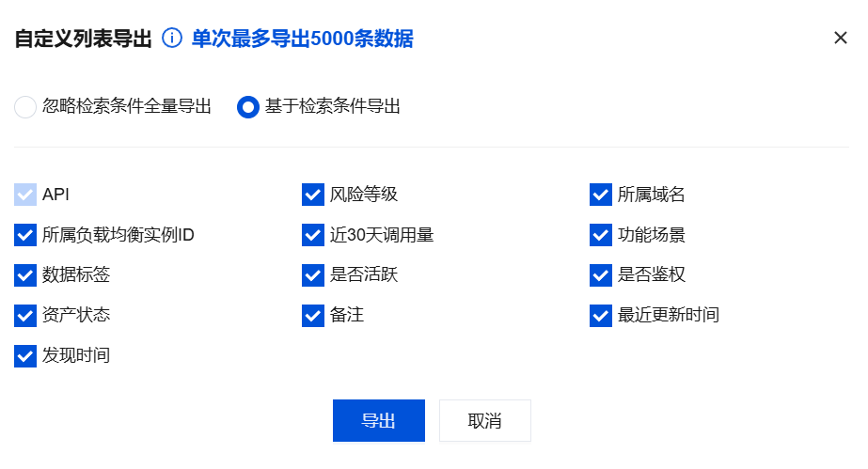The height and width of the screenshot is (469, 868).
Task: Toggle the 资产状态 checkbox
Action: click(25, 316)
